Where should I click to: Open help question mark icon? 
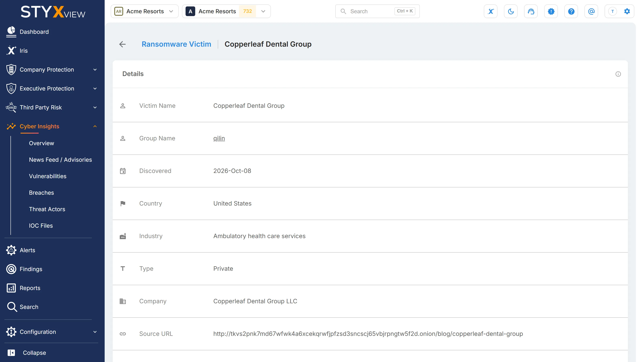click(571, 11)
